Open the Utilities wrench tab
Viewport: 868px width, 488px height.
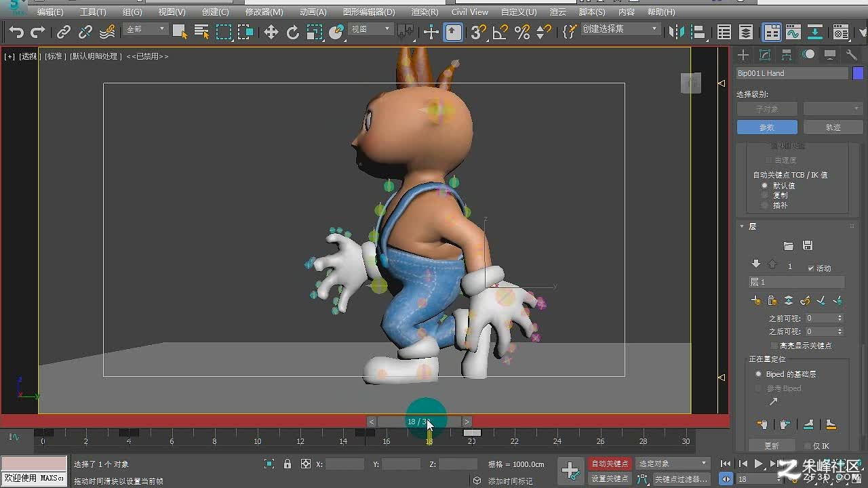(852, 55)
